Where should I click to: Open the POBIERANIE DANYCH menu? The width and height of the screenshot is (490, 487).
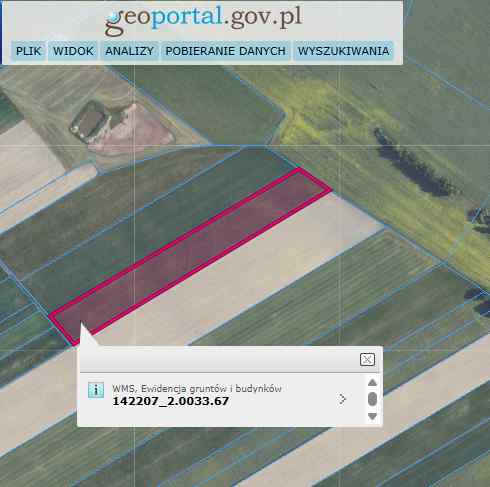[x=225, y=51]
